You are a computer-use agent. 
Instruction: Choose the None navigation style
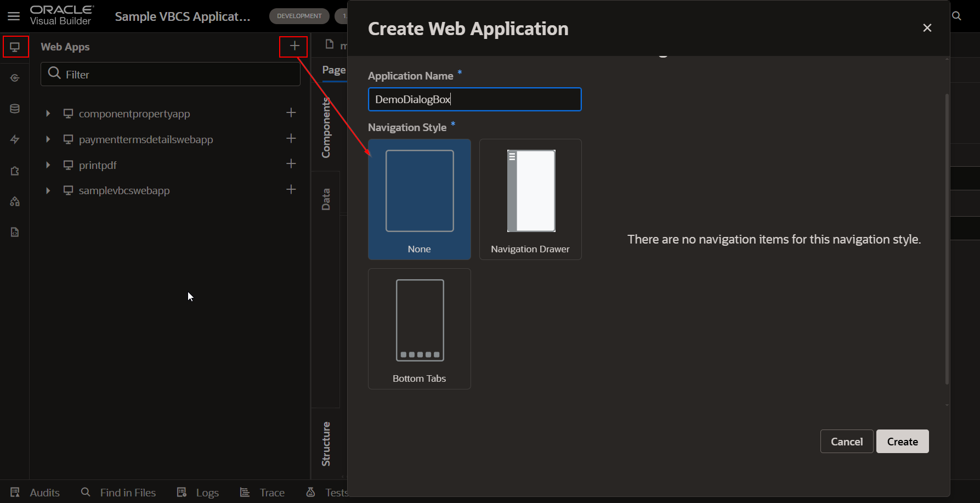click(420, 199)
